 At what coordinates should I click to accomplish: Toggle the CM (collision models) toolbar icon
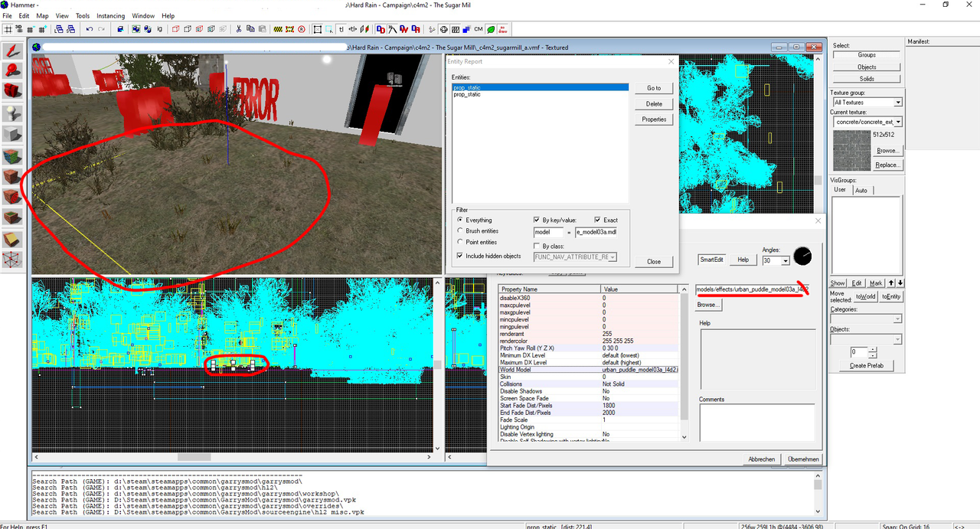[479, 29]
